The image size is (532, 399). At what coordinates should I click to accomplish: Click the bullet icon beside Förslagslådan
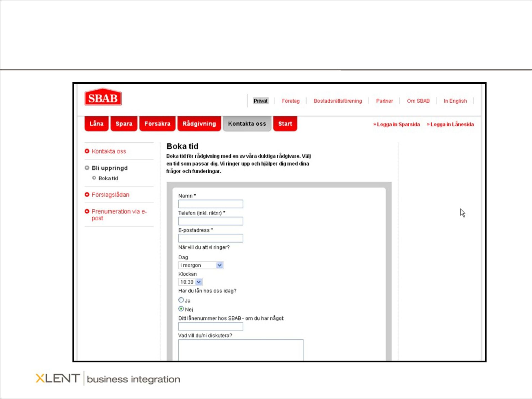(87, 195)
